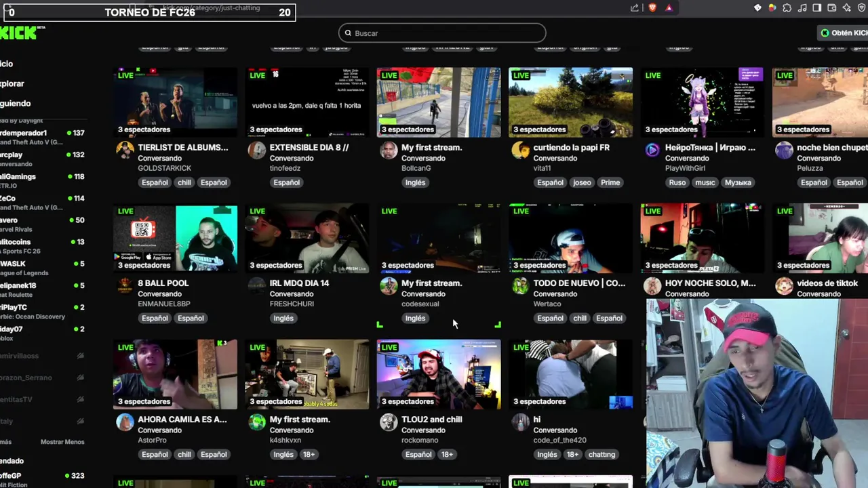Viewport: 868px width, 488px height.
Task: Open sidebar ZeCo channel with 114 viewers
Action: (x=43, y=203)
